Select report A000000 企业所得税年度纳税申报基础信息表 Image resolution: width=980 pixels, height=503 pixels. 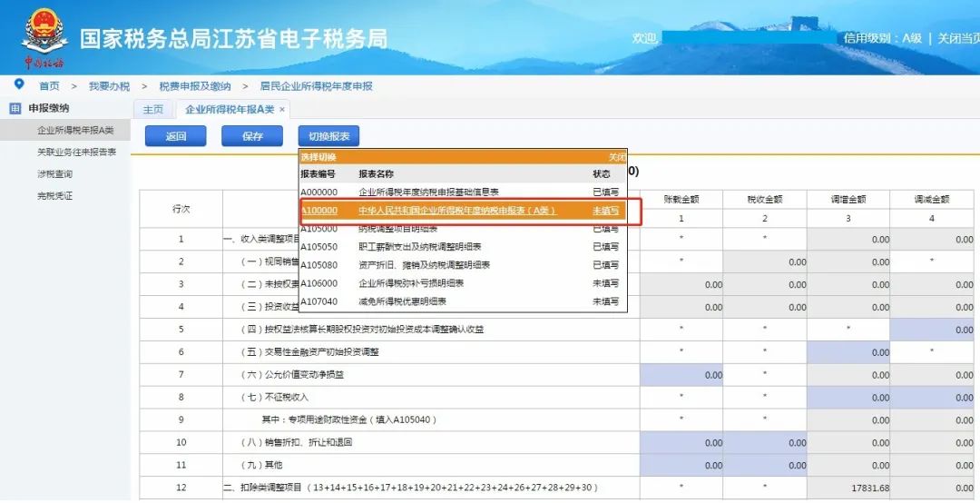point(463,192)
